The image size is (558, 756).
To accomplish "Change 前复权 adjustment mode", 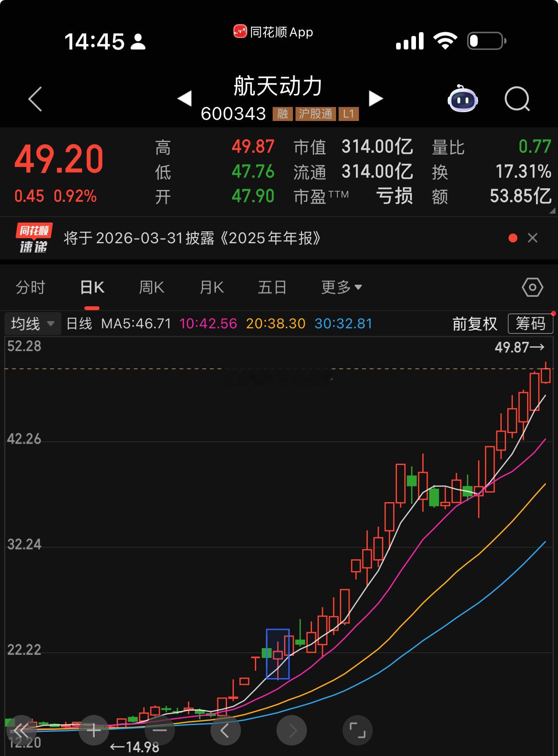I will pos(475,324).
